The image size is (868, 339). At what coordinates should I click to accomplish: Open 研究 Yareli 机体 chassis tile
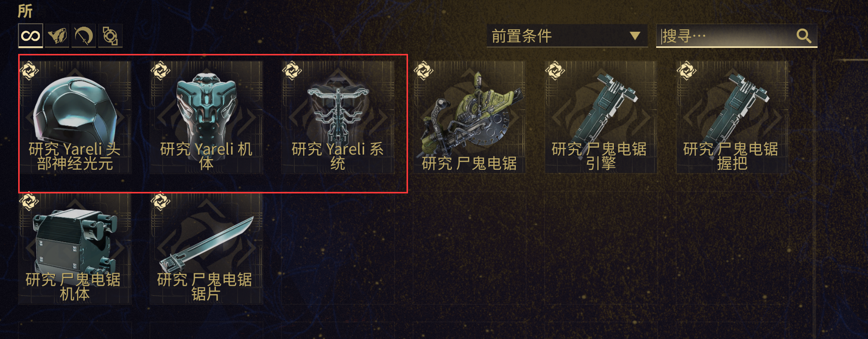[206, 117]
